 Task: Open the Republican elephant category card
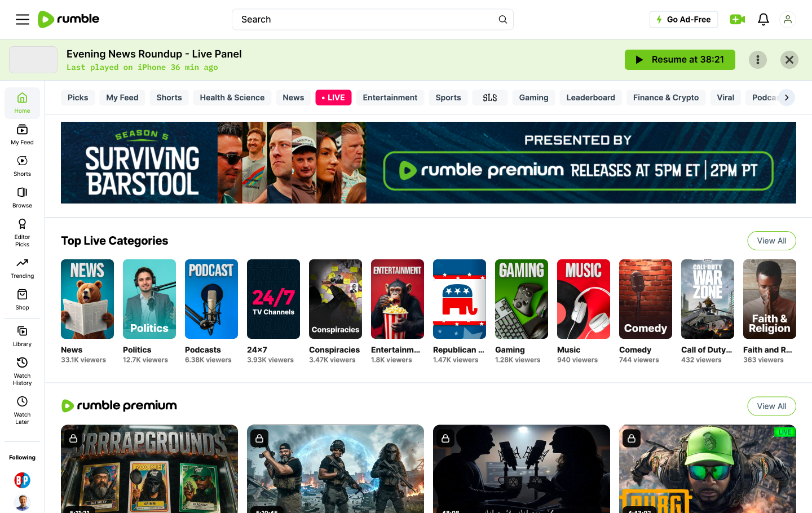click(460, 299)
